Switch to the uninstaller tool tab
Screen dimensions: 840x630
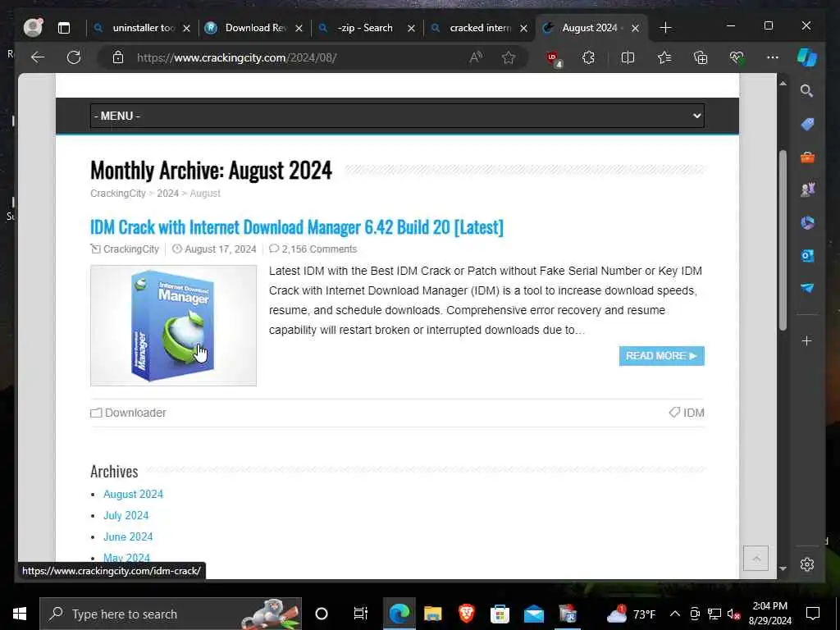point(141,28)
